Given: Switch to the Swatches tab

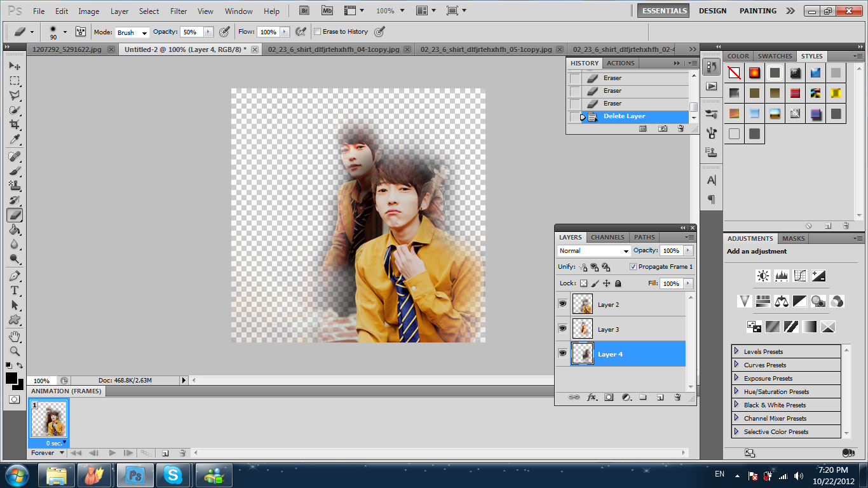Looking at the screenshot, I should [775, 57].
